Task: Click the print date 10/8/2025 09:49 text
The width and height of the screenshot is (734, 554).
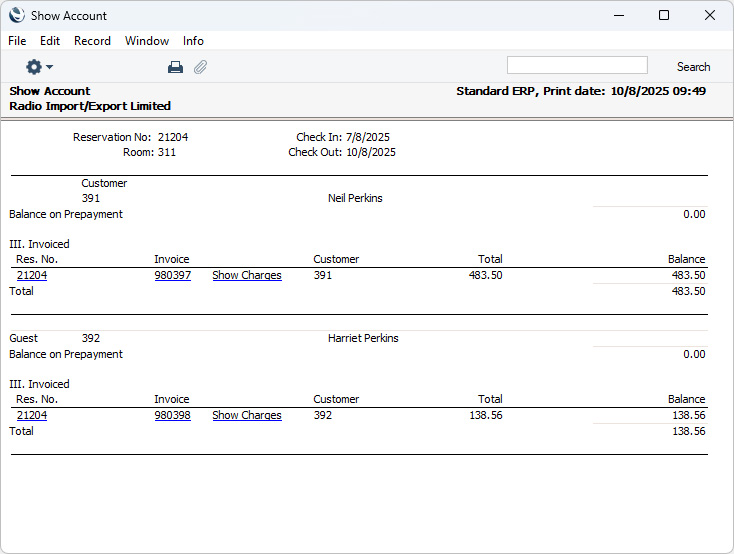Action: pos(658,91)
